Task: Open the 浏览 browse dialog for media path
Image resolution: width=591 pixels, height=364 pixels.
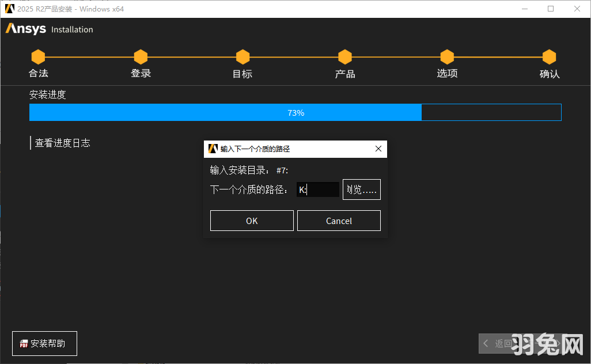Action: point(361,189)
